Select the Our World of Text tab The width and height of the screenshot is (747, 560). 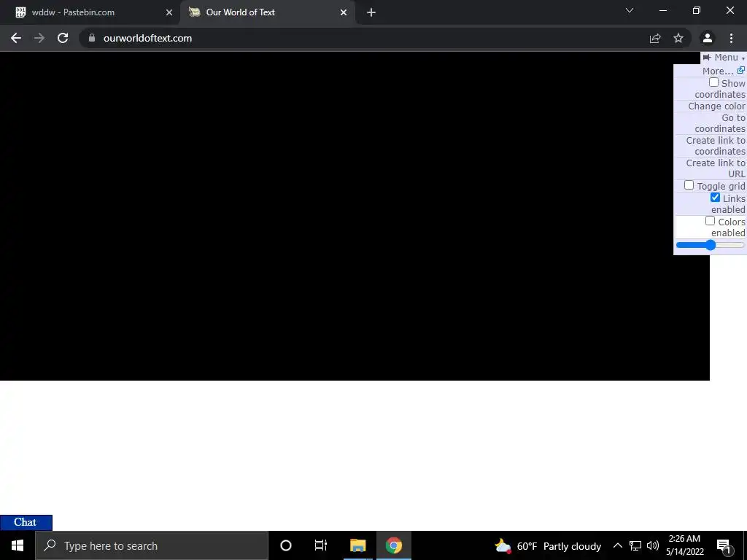point(267,12)
